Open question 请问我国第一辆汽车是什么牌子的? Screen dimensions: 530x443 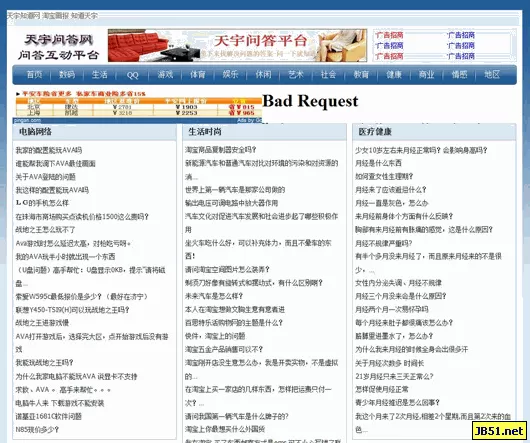pos(237,416)
